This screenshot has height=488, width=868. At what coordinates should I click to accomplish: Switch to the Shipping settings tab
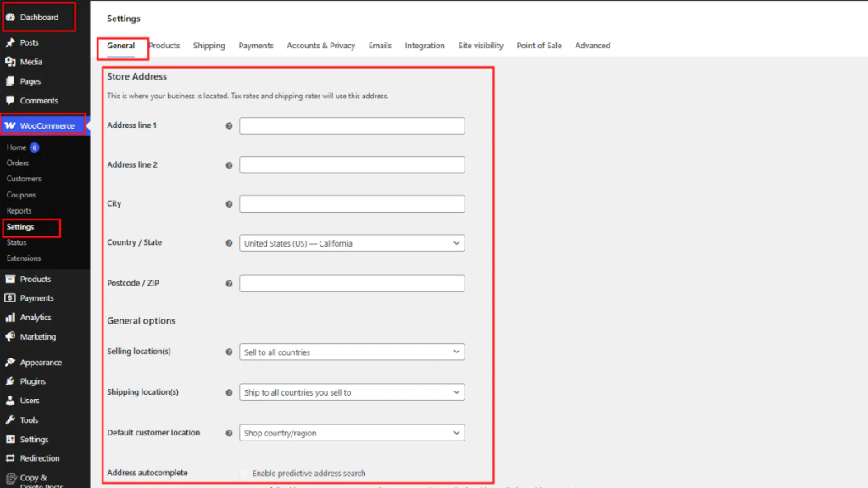[209, 46]
